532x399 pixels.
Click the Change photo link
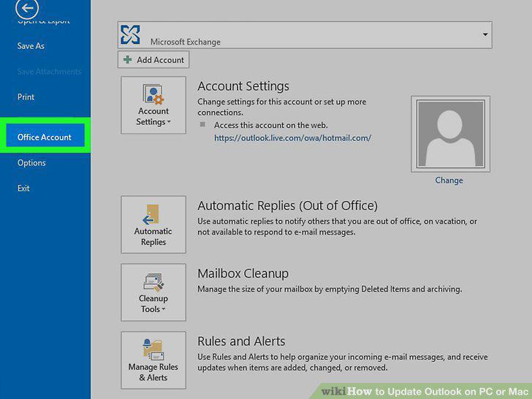[449, 180]
